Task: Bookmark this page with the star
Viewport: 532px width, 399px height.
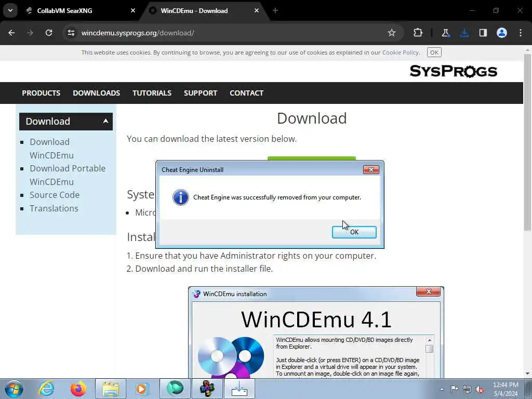Action: coord(392,33)
